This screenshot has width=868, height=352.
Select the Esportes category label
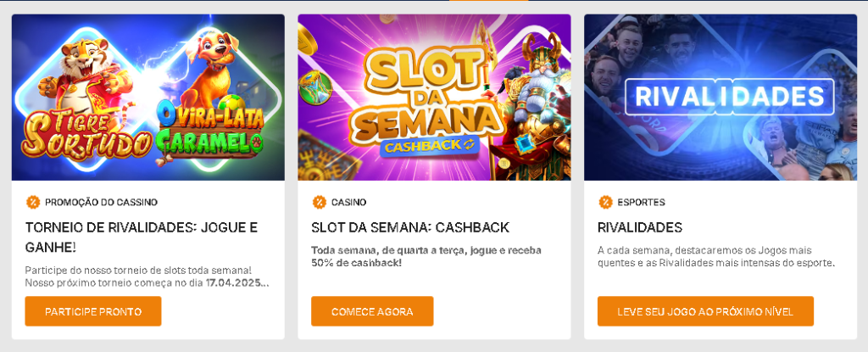click(643, 203)
